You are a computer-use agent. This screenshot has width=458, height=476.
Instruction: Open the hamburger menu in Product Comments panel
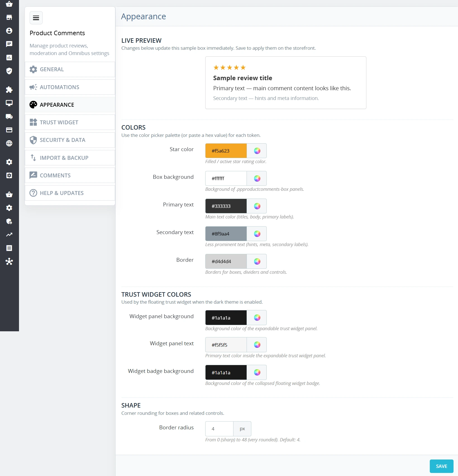tap(36, 18)
